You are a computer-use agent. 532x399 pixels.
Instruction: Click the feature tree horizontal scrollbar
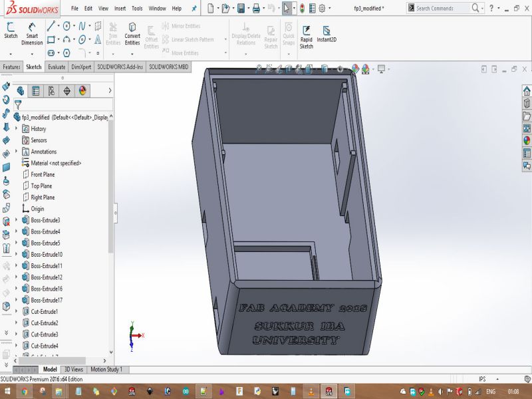coord(52,360)
